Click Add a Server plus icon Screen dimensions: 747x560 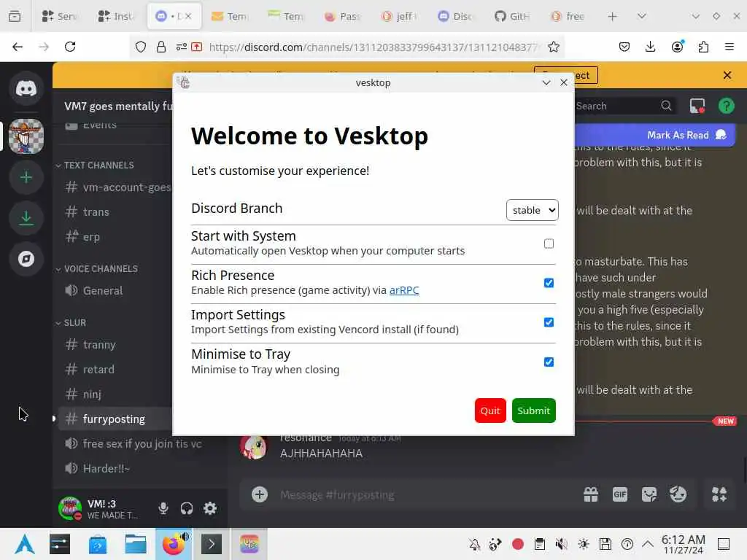pos(26,178)
